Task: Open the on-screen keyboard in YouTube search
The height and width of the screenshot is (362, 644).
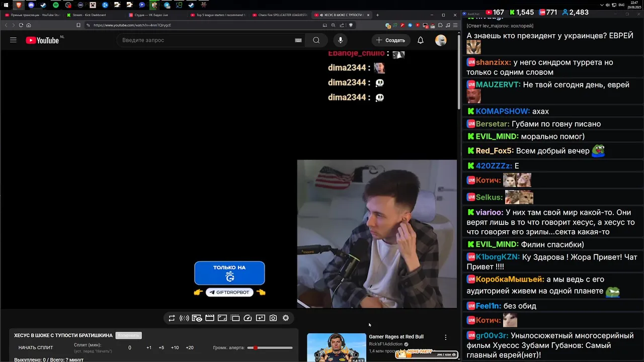Action: pos(298,40)
